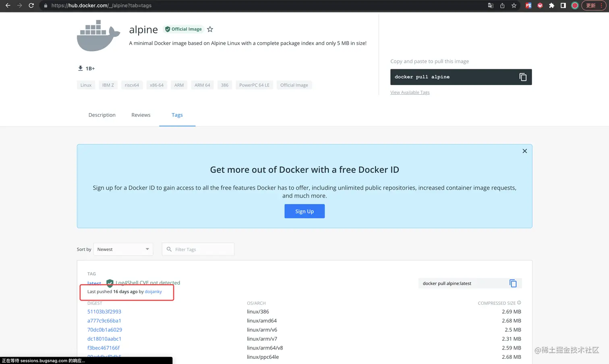This screenshot has width=609, height=364.
Task: Click the ARM category tag
Action: (x=179, y=85)
